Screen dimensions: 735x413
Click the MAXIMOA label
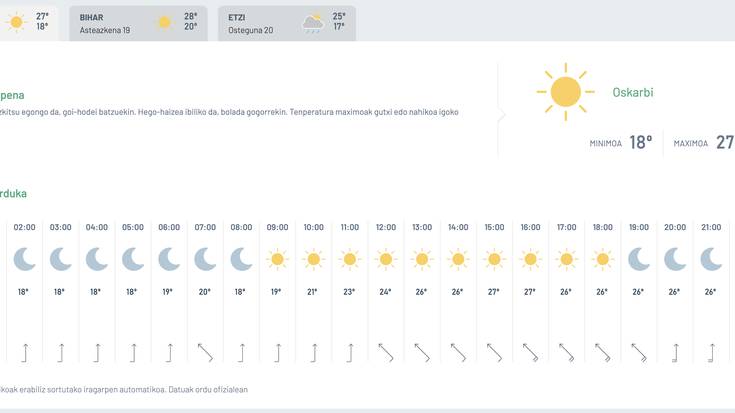690,143
